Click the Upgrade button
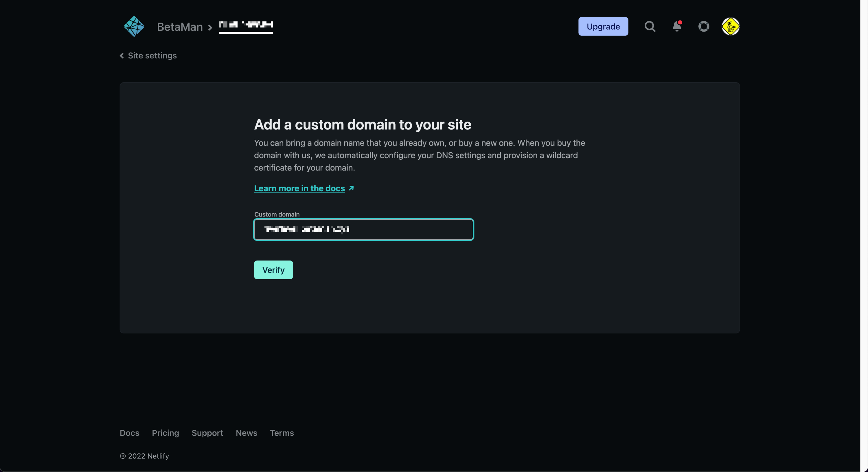The image size is (868, 472). coord(603,26)
